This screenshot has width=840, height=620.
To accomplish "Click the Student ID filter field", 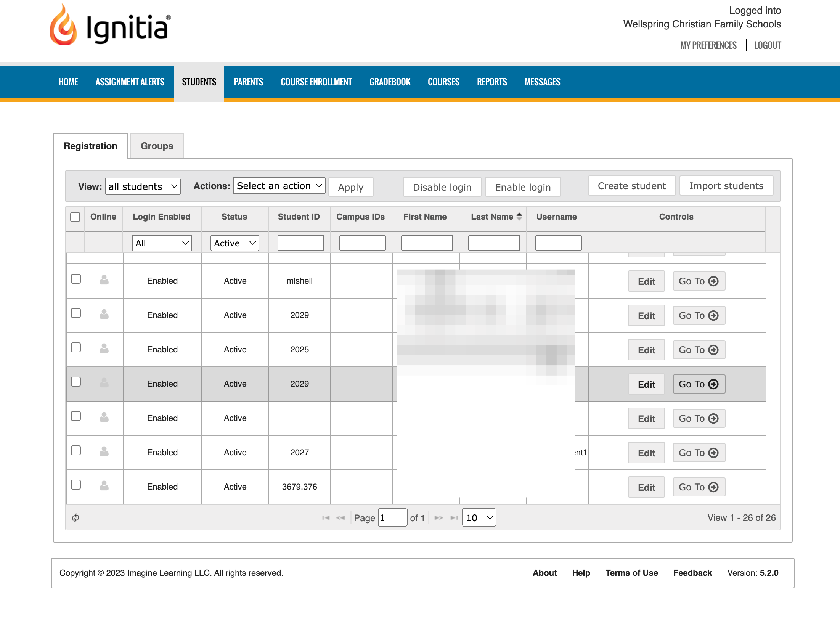I will 300,243.
